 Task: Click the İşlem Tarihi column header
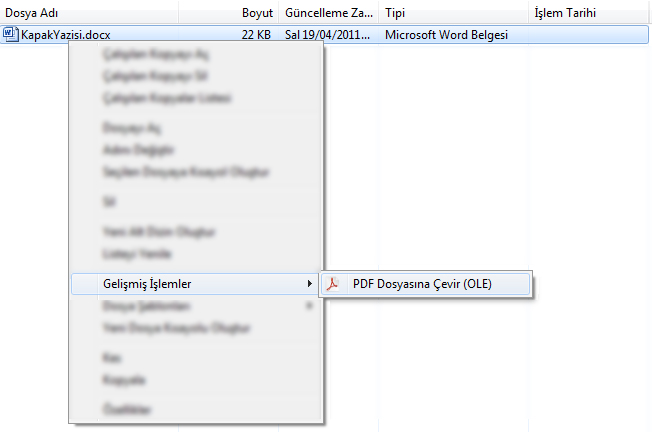tap(588, 13)
